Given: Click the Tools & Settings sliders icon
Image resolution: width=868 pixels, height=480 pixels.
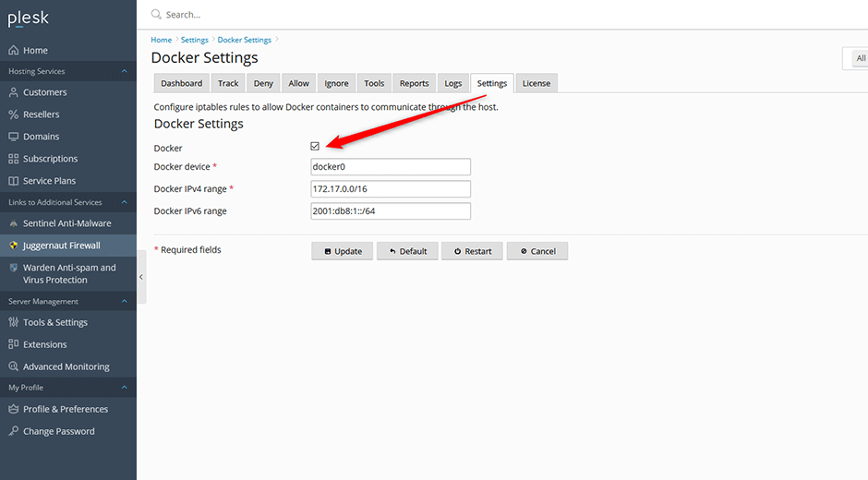Looking at the screenshot, I should pos(13,322).
